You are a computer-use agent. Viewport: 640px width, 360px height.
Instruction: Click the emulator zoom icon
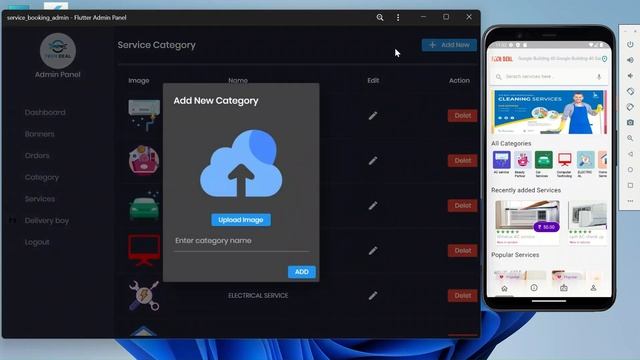click(630, 138)
